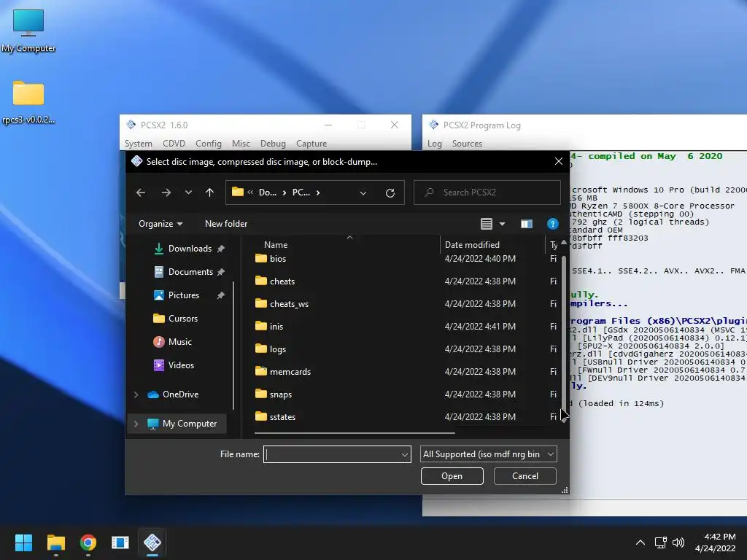Open rpcs3 folder on the desktop

tap(28, 102)
